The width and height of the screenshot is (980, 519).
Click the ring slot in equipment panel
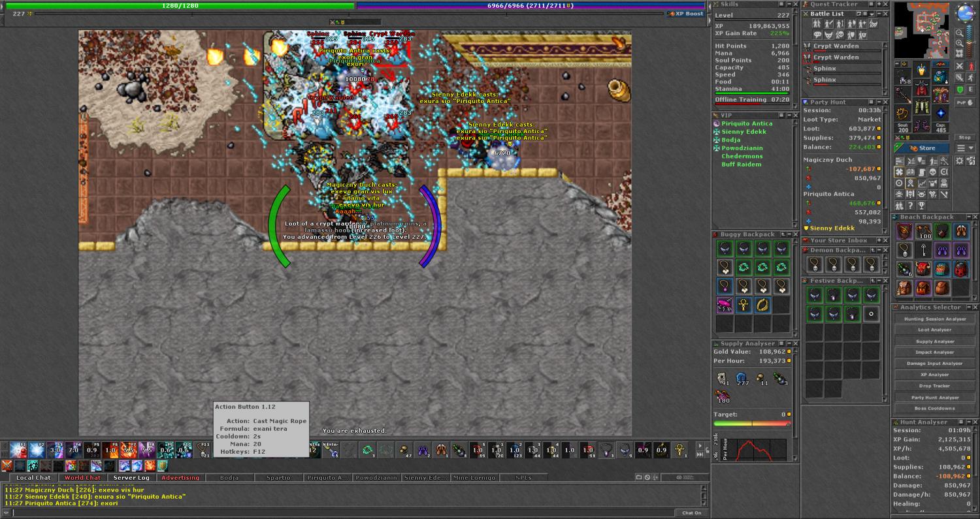point(903,112)
